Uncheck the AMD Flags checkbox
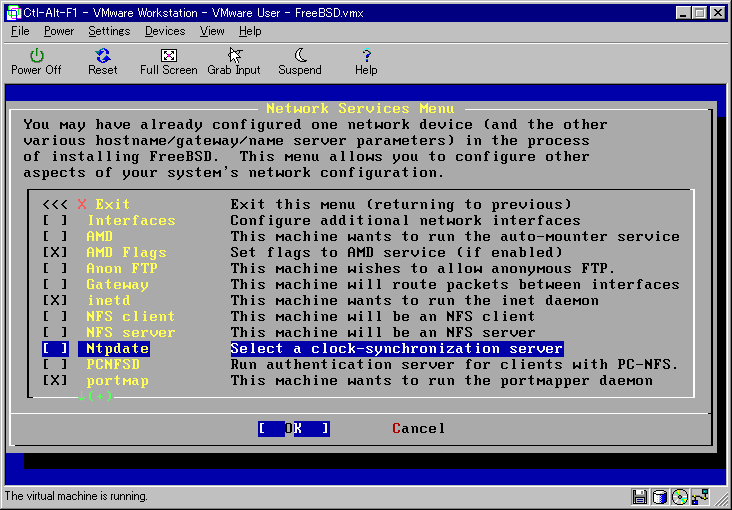Viewport: 732px width, 510px height. [x=55, y=253]
